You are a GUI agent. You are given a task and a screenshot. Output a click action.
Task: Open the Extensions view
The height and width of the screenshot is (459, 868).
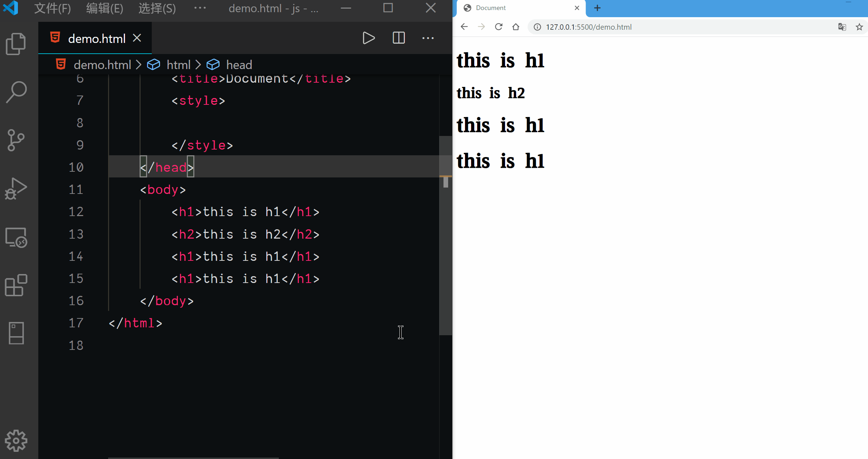16,285
